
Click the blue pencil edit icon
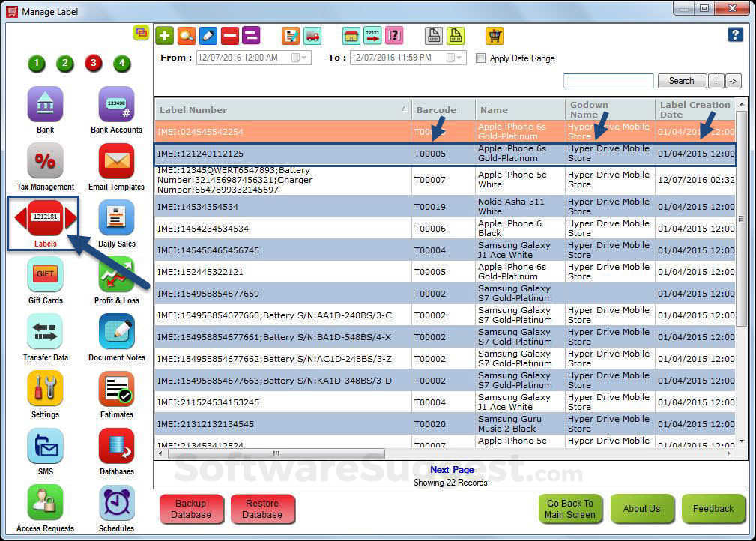pos(208,35)
